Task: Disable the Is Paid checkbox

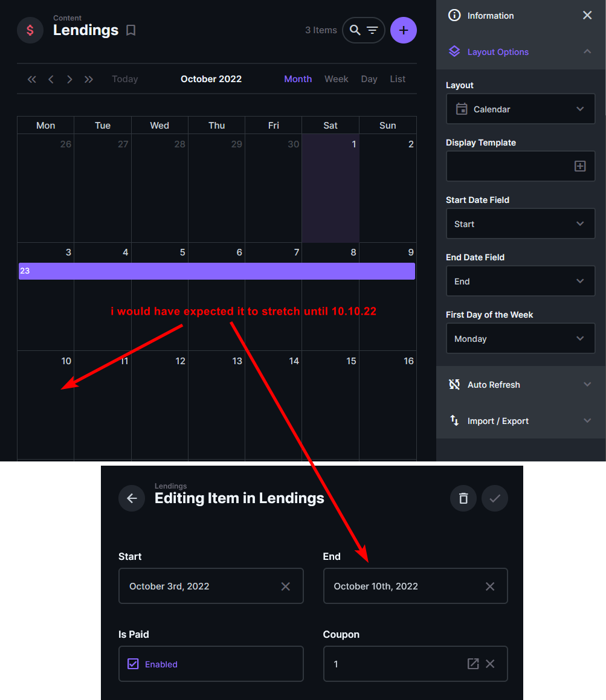Action: point(132,664)
